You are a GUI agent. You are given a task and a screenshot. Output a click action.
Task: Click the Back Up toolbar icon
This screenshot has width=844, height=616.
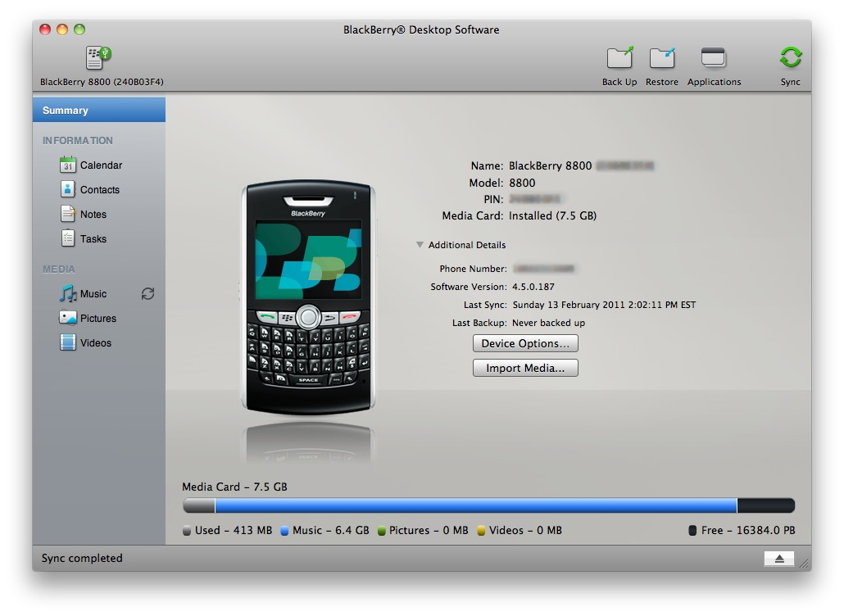[x=619, y=57]
